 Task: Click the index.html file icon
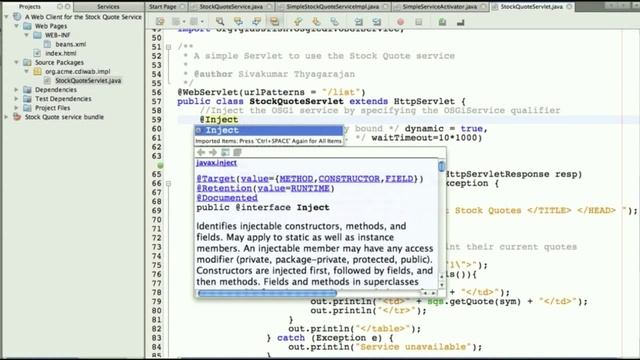[38, 53]
